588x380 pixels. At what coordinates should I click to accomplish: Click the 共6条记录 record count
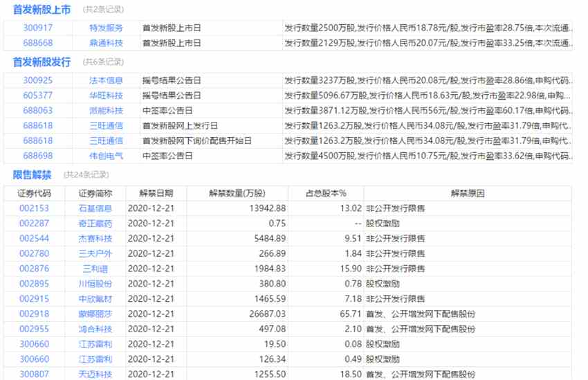[103, 62]
